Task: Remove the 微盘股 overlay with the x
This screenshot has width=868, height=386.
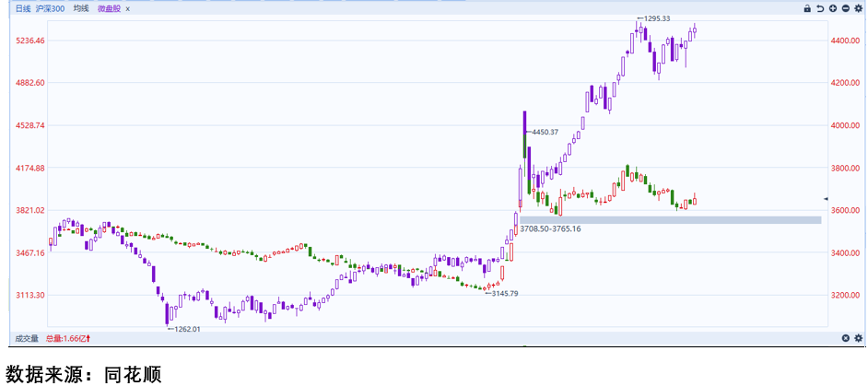Action: (128, 9)
